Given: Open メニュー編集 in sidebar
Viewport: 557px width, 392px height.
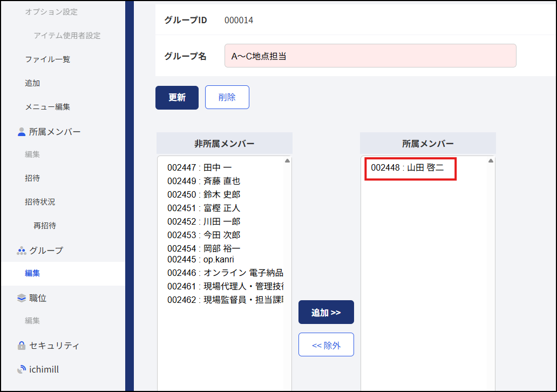Looking at the screenshot, I should (x=47, y=107).
